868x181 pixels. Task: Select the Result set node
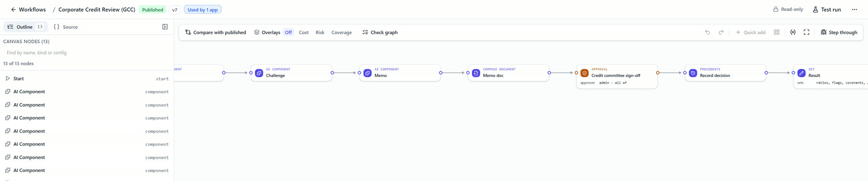[x=830, y=76]
